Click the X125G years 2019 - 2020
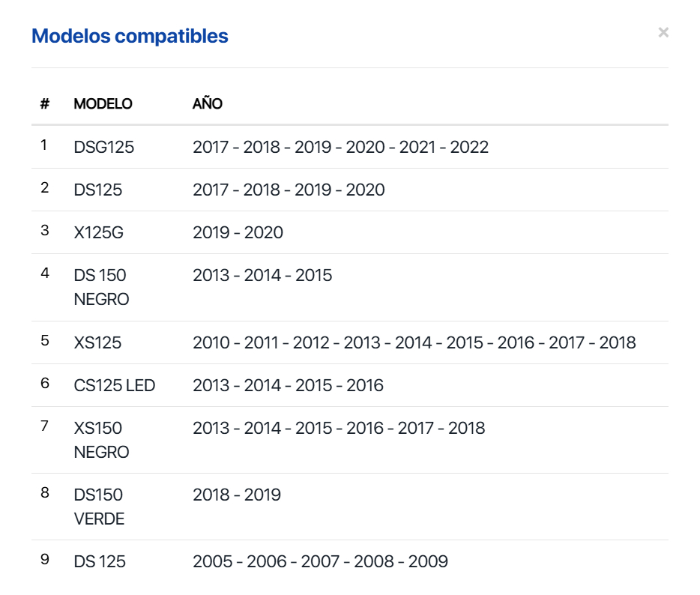 tap(238, 232)
